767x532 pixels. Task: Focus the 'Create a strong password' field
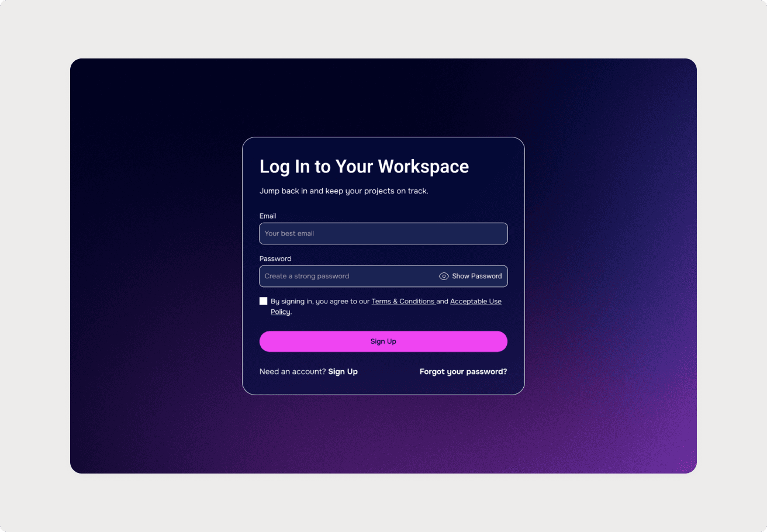(x=348, y=277)
